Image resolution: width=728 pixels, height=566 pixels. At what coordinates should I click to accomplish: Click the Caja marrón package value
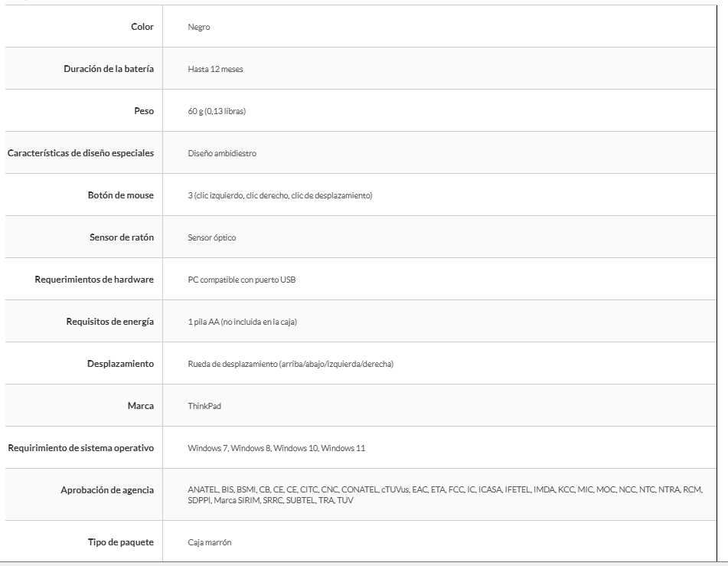tap(210, 543)
